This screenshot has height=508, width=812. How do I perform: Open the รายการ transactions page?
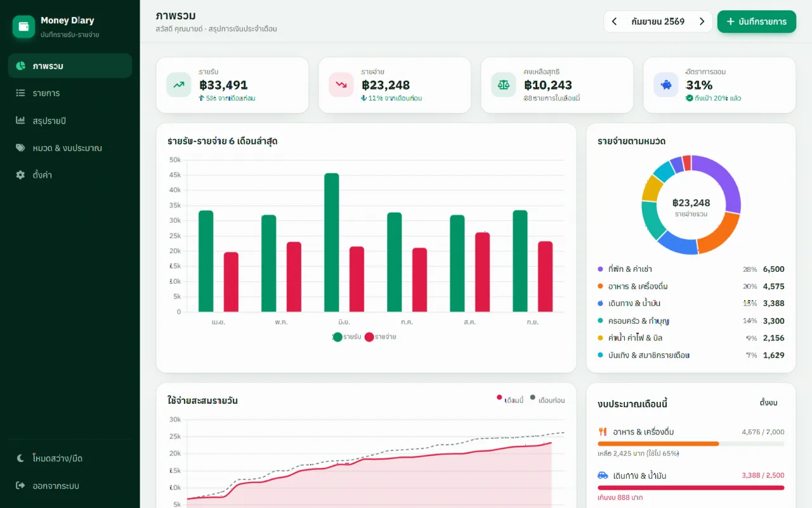pyautogui.click(x=70, y=93)
